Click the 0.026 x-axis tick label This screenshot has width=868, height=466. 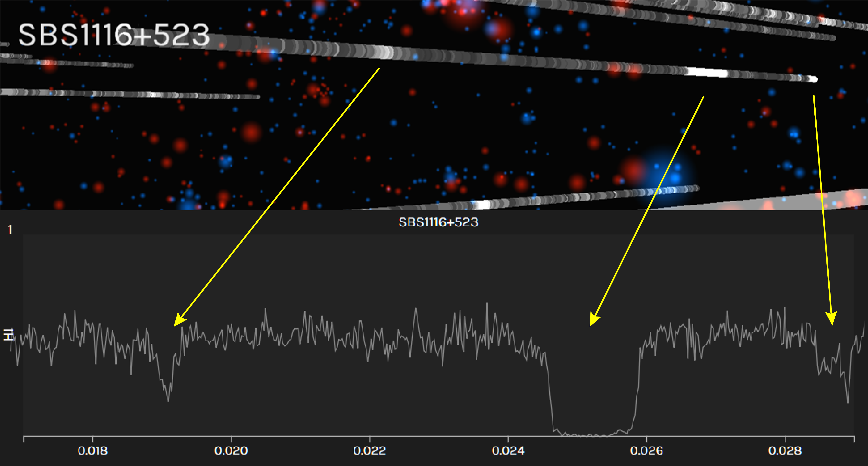pyautogui.click(x=646, y=450)
